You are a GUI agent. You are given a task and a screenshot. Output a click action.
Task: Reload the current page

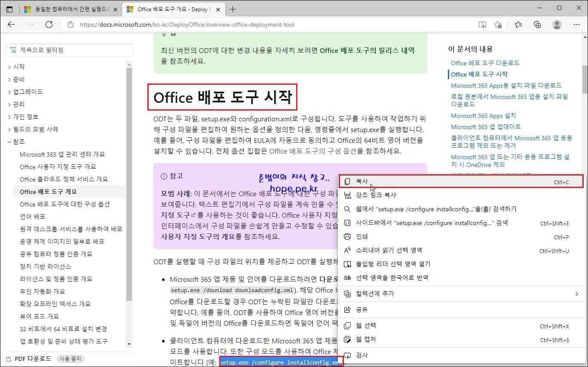tap(49, 25)
